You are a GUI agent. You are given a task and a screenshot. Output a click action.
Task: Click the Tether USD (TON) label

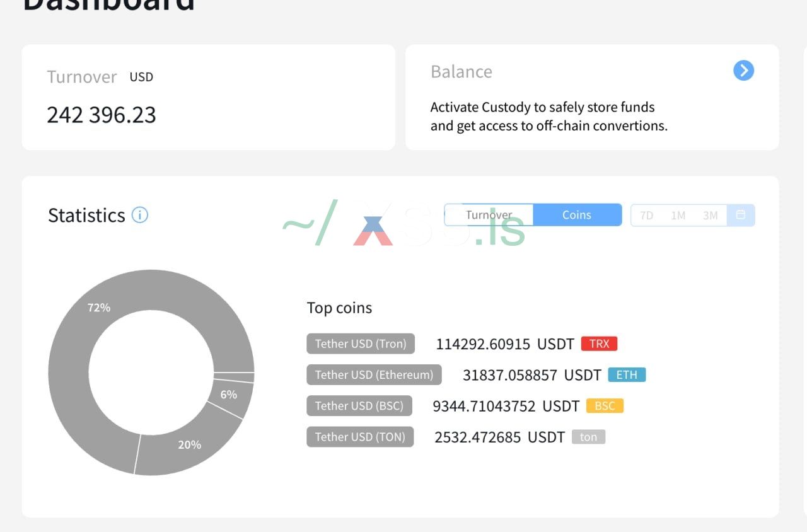tap(360, 437)
